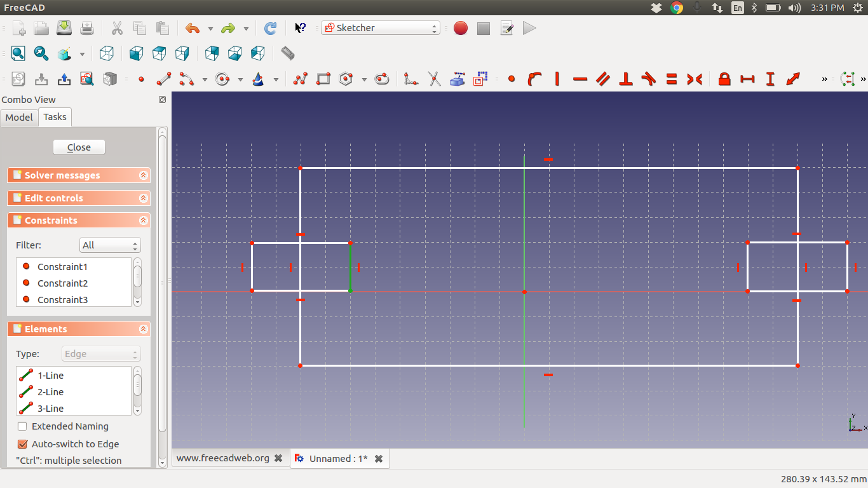
Task: Enable the Extended Naming checkbox
Action: click(22, 426)
